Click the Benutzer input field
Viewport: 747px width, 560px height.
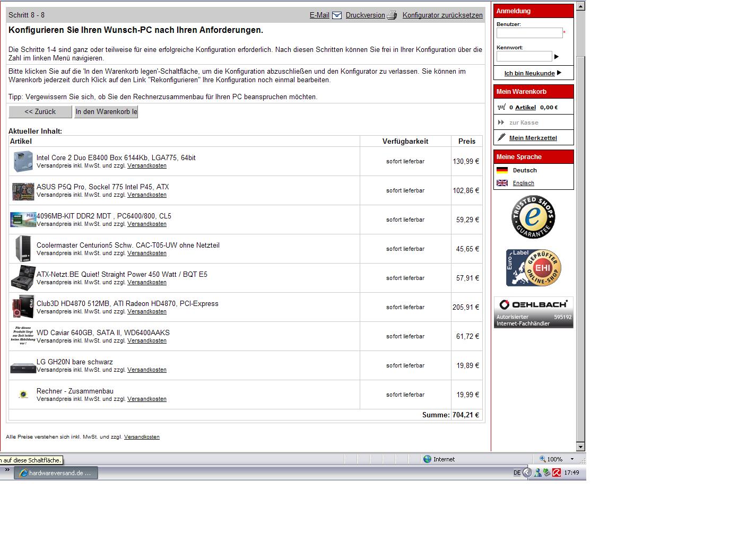click(529, 33)
